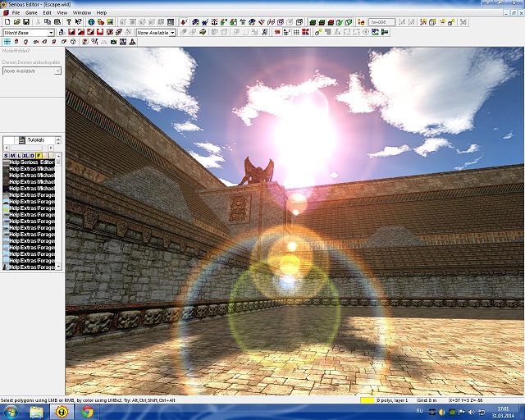Click the red down-arrow icon in top toolbar

pyautogui.click(x=184, y=22)
